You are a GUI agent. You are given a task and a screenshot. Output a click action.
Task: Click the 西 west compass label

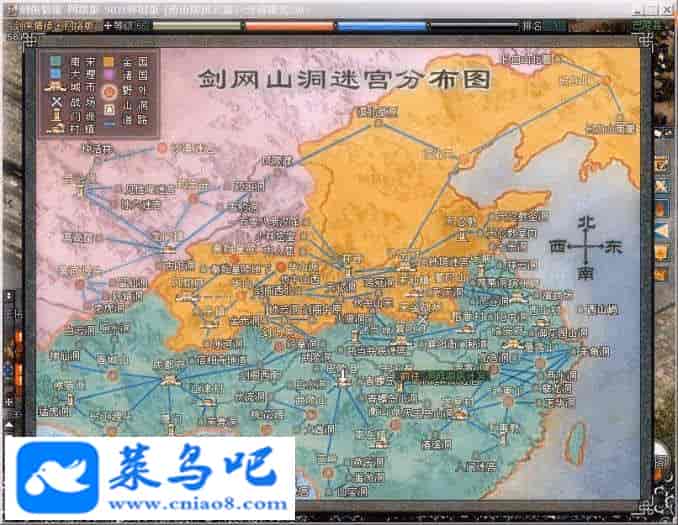click(x=558, y=247)
